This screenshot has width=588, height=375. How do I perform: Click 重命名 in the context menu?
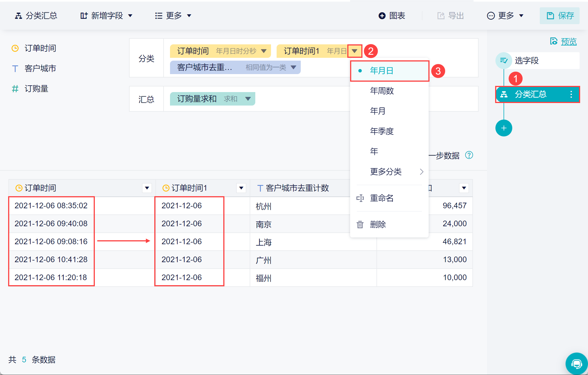382,198
